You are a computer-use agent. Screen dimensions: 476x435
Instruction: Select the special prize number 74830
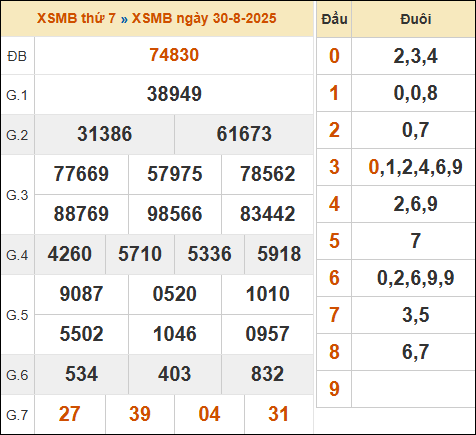[x=174, y=55]
